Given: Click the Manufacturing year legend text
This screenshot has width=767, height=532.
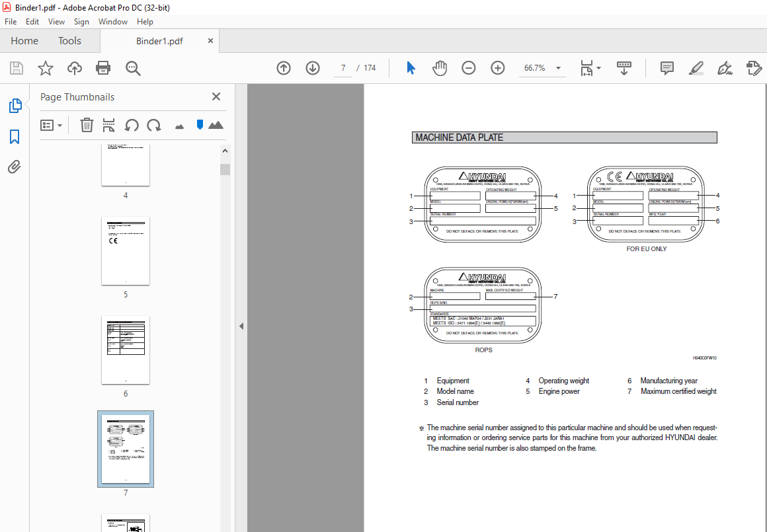Looking at the screenshot, I should pos(668,381).
